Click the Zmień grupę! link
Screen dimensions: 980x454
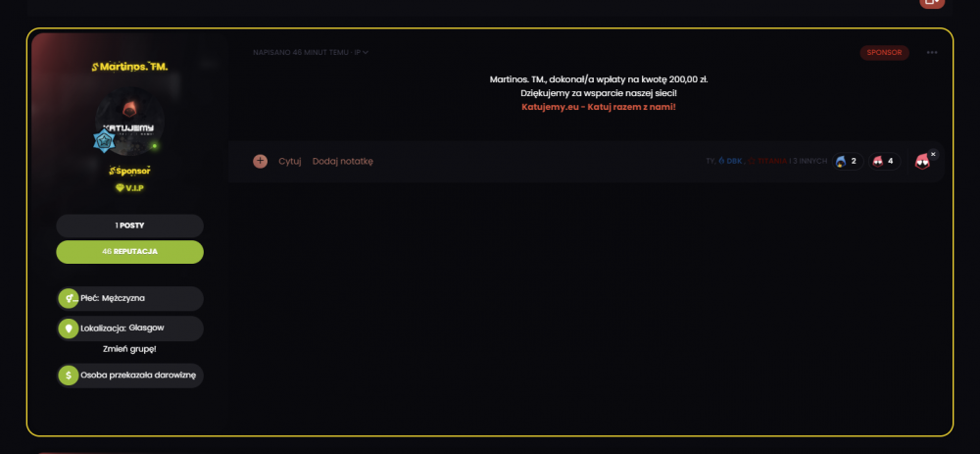pos(129,349)
